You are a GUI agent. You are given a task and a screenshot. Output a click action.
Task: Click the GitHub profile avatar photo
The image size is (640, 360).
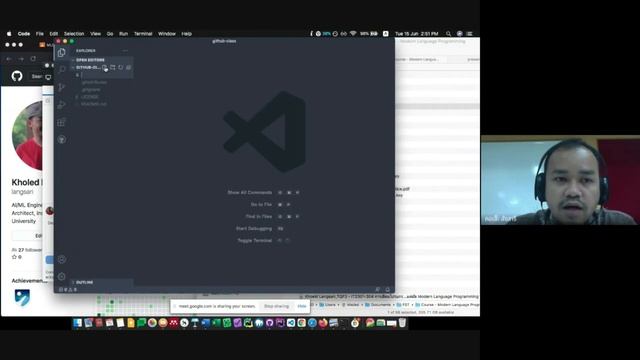coord(28,136)
